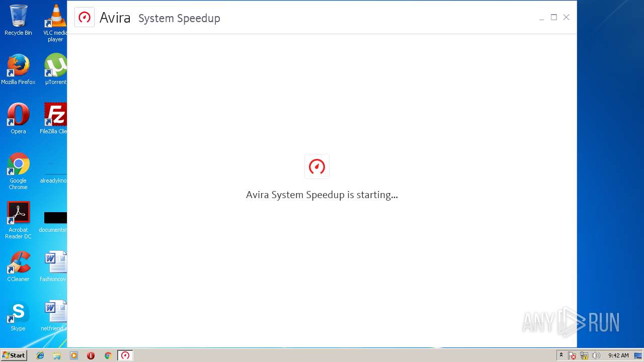Select the CCleaner desktop shortcut

18,266
